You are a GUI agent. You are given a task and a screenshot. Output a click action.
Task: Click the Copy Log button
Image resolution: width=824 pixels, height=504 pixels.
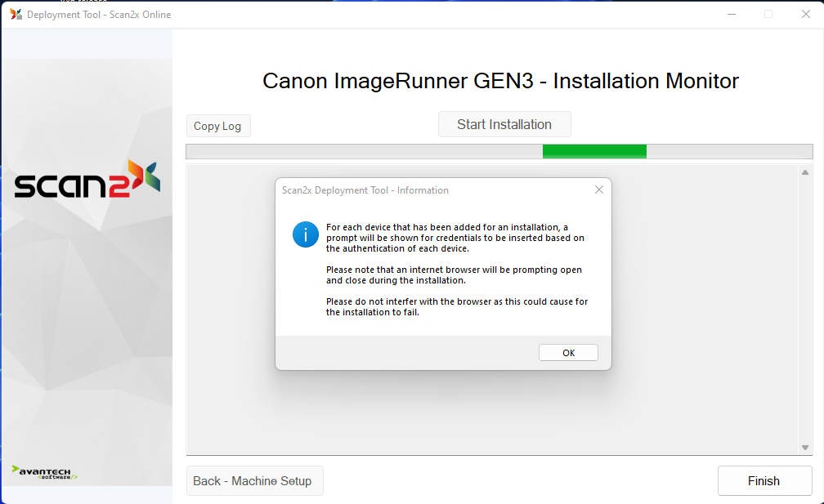point(217,126)
